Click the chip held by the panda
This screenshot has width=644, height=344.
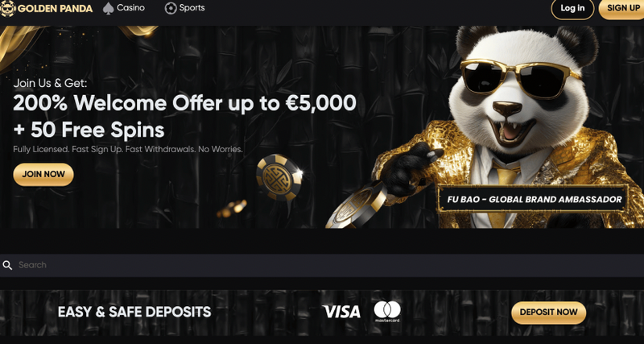pos(357,205)
